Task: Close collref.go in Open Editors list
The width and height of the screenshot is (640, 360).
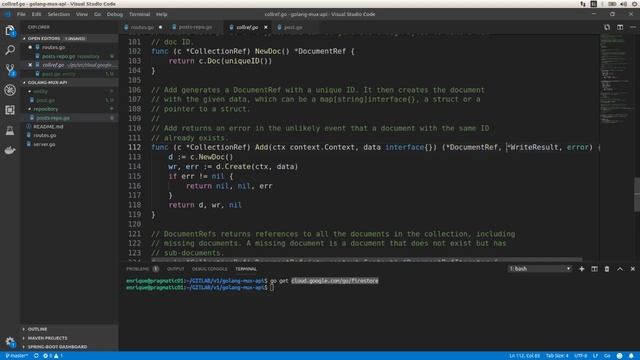Action: (30, 65)
